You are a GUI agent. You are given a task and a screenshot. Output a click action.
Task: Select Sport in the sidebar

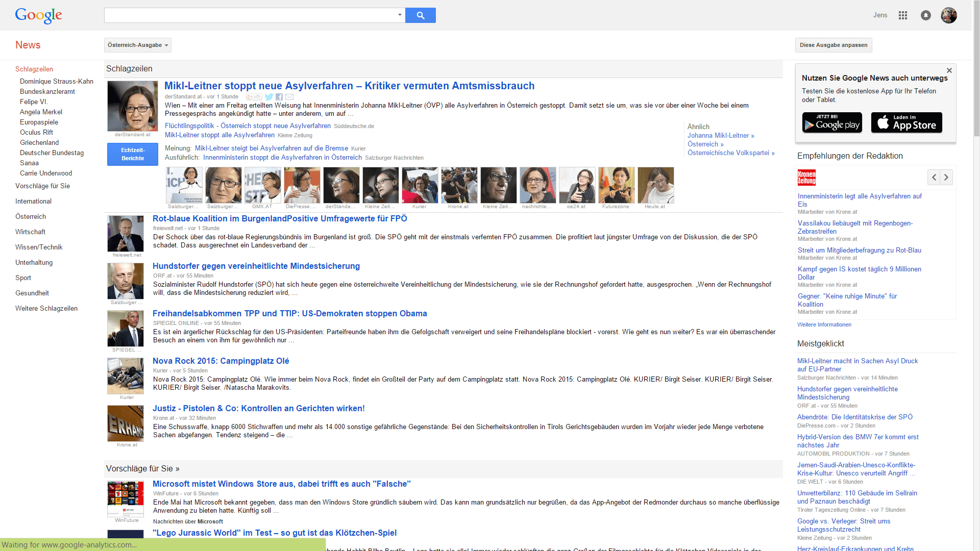pyautogui.click(x=23, y=278)
